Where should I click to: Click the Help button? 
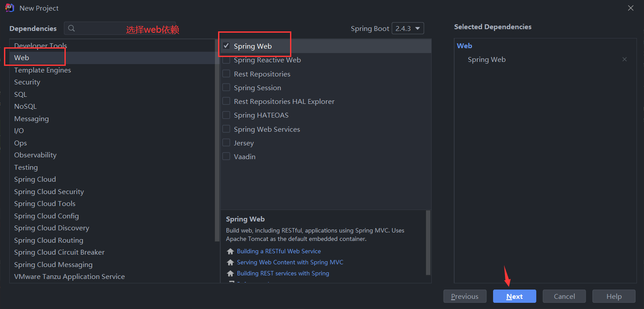614,296
